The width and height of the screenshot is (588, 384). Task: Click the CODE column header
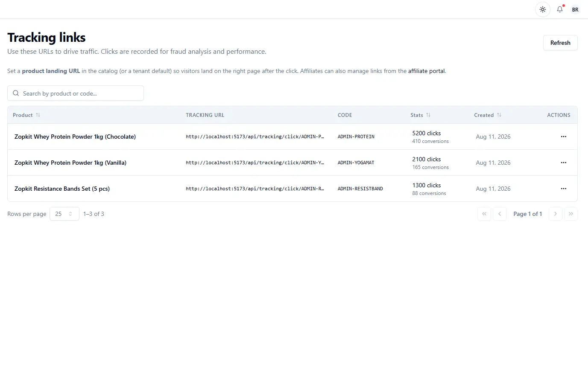pos(345,115)
